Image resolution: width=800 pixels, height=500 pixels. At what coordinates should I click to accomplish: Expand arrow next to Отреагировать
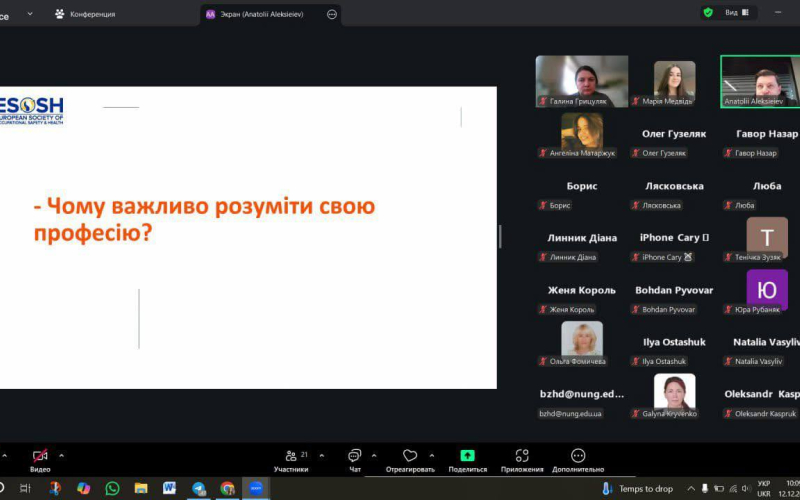(x=430, y=455)
